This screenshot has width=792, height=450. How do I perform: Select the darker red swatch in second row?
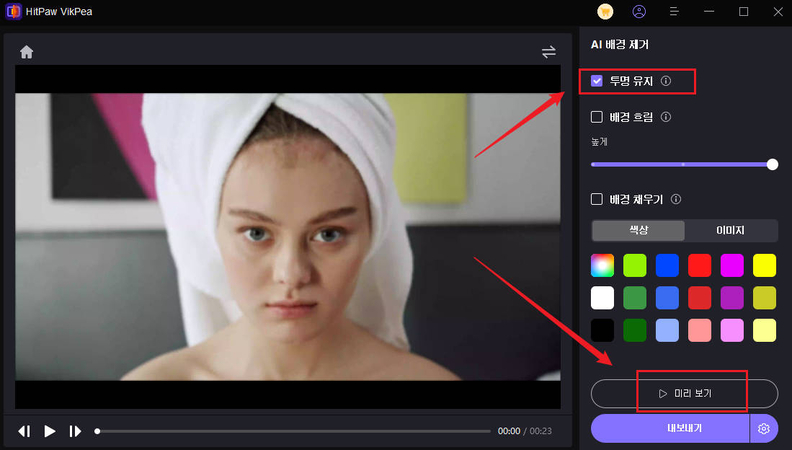point(700,298)
